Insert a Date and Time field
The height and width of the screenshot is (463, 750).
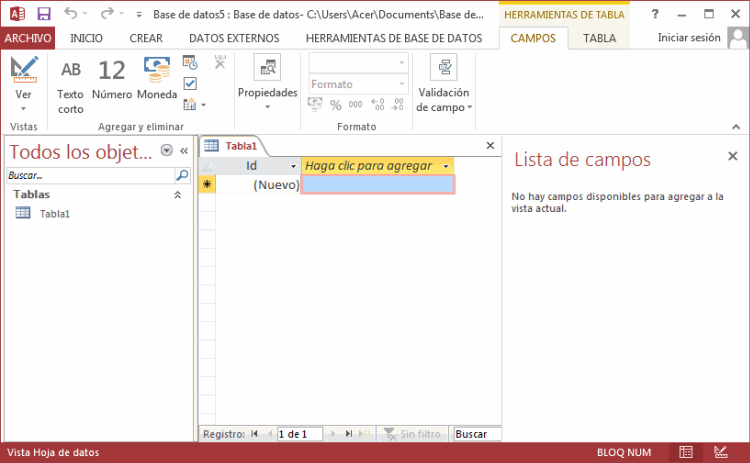tap(190, 63)
